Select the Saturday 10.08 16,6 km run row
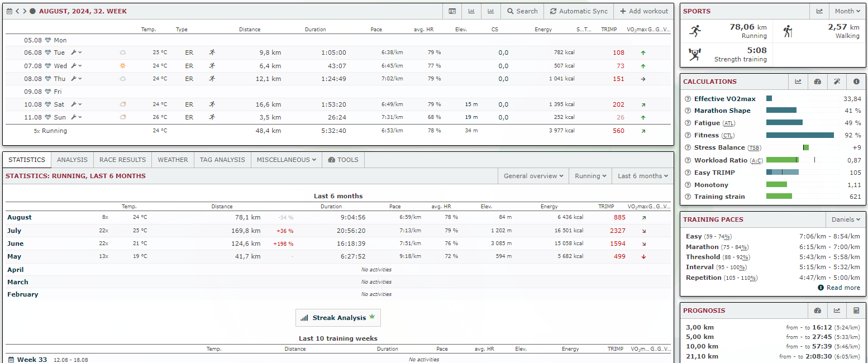The width and height of the screenshot is (868, 363). [x=335, y=104]
